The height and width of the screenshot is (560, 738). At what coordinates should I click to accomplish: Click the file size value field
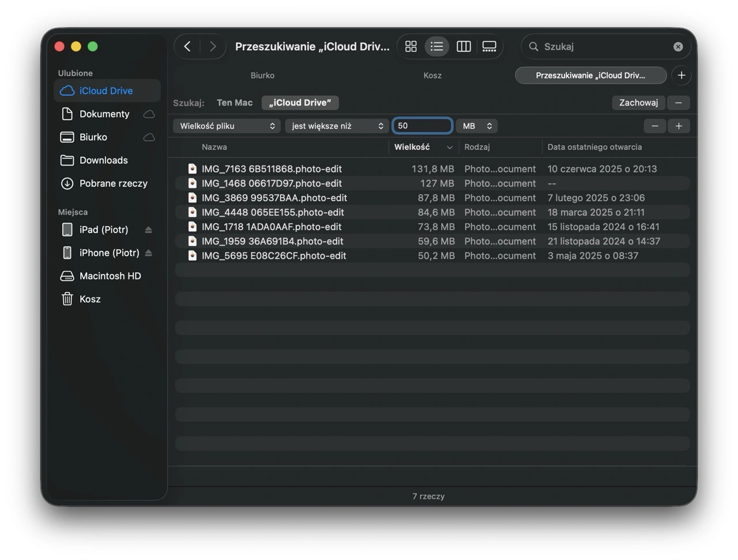point(422,126)
